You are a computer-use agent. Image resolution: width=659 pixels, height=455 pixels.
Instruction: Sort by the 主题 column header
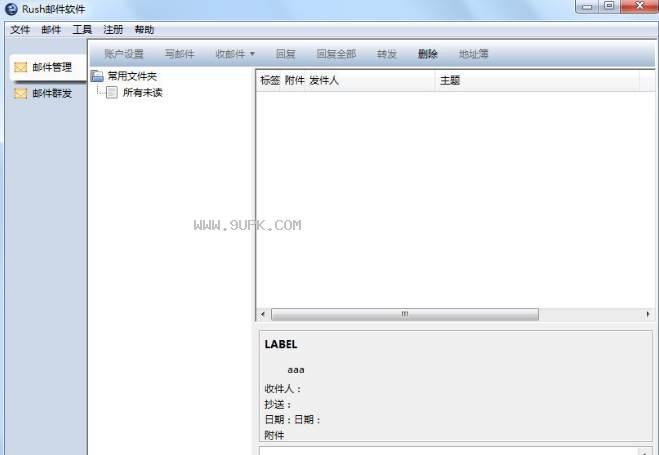pyautogui.click(x=537, y=81)
